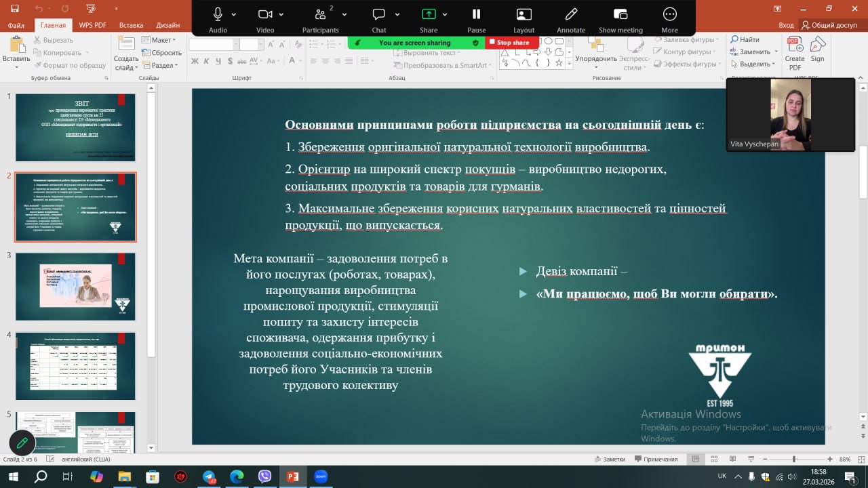The image size is (868, 488).
Task: Click the Sign pen icon
Action: click(818, 46)
